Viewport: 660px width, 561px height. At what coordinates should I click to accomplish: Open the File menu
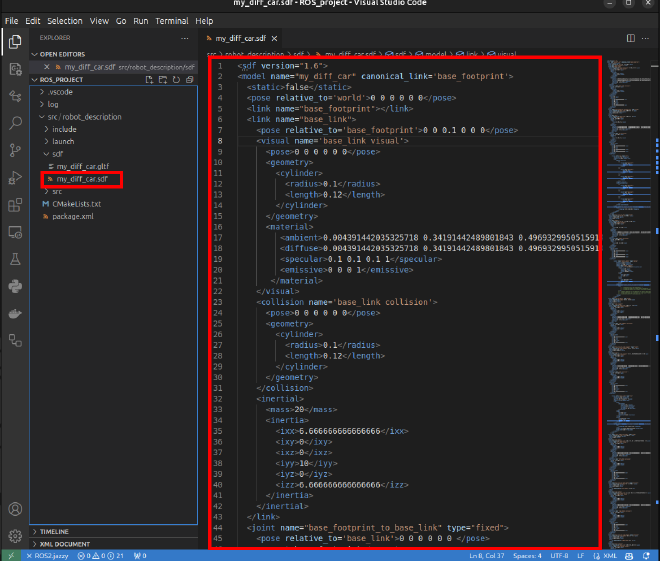point(11,21)
